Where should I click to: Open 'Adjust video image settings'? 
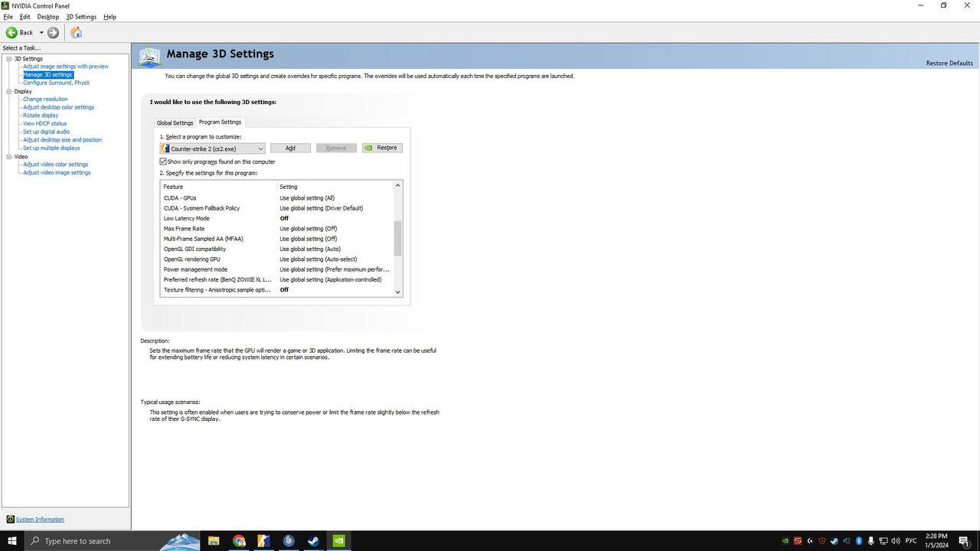click(x=57, y=172)
